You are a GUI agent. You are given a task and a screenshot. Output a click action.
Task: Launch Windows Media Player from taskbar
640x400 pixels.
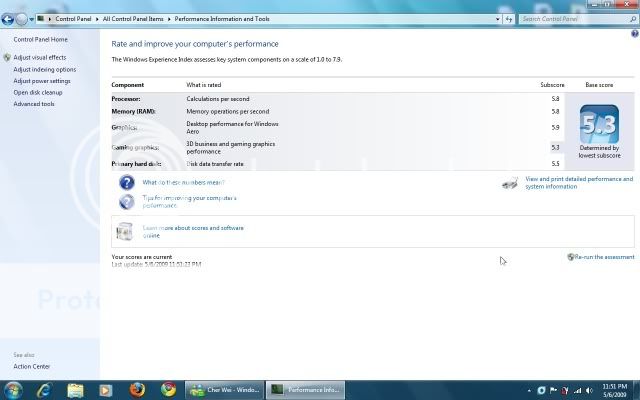[106, 389]
